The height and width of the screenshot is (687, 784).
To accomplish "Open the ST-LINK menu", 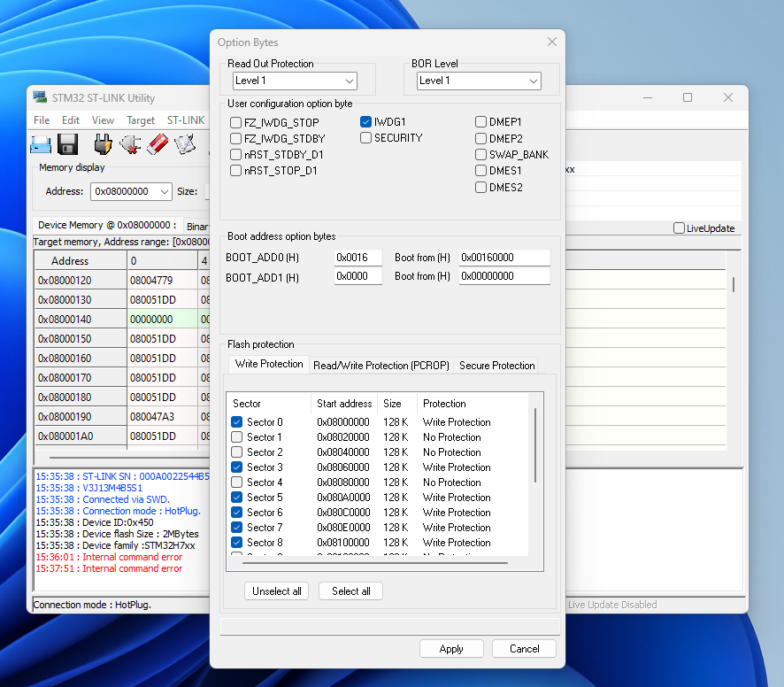I will 185,120.
